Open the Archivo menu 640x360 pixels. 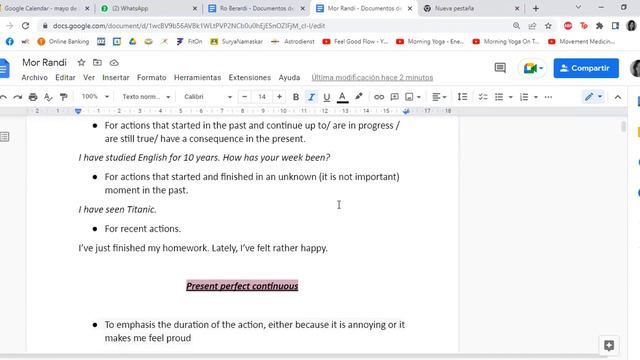pos(34,78)
